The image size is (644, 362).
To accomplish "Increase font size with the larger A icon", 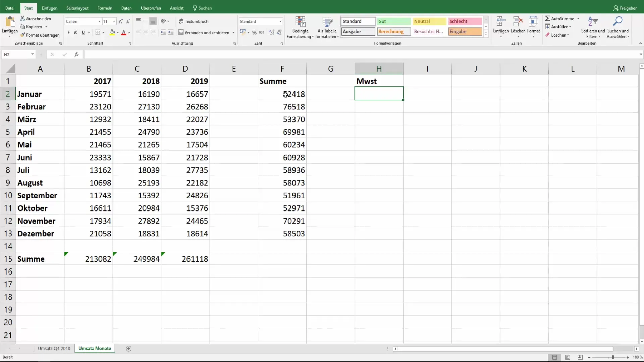I will (x=121, y=21).
